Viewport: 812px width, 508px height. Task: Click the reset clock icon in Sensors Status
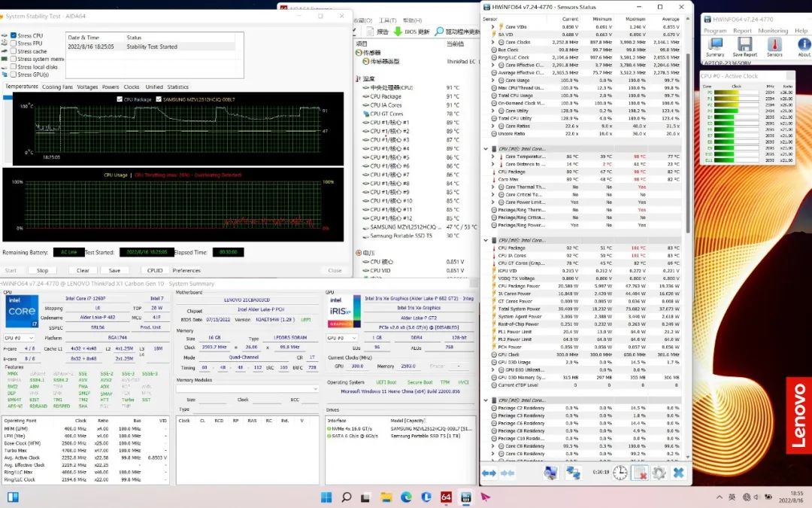(620, 473)
